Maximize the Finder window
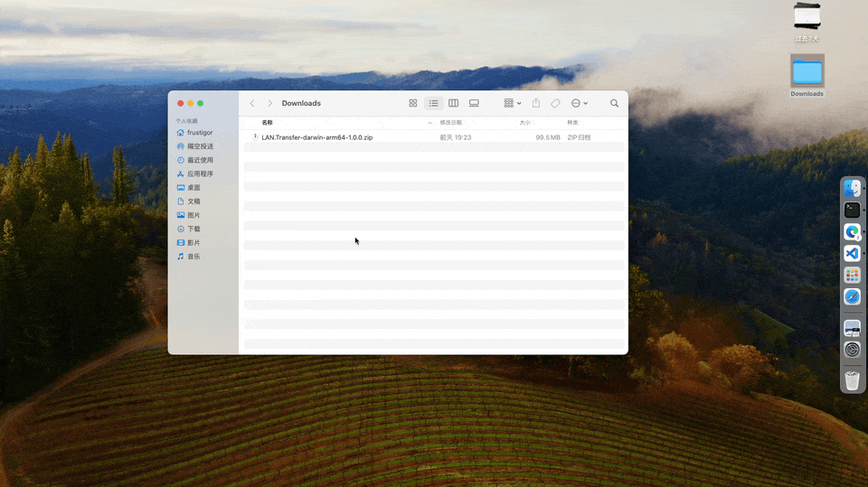 tap(201, 104)
